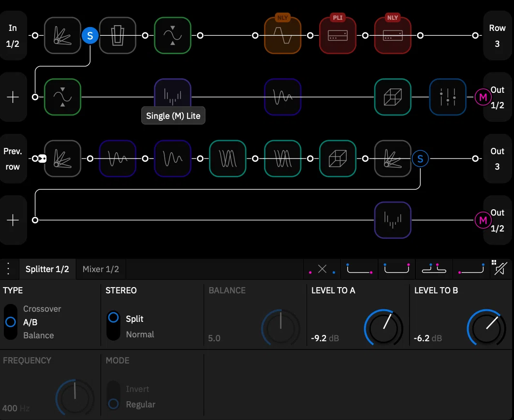This screenshot has width=514, height=420.
Task: Select the gray fan block beside In 1/2
Action: click(x=62, y=35)
